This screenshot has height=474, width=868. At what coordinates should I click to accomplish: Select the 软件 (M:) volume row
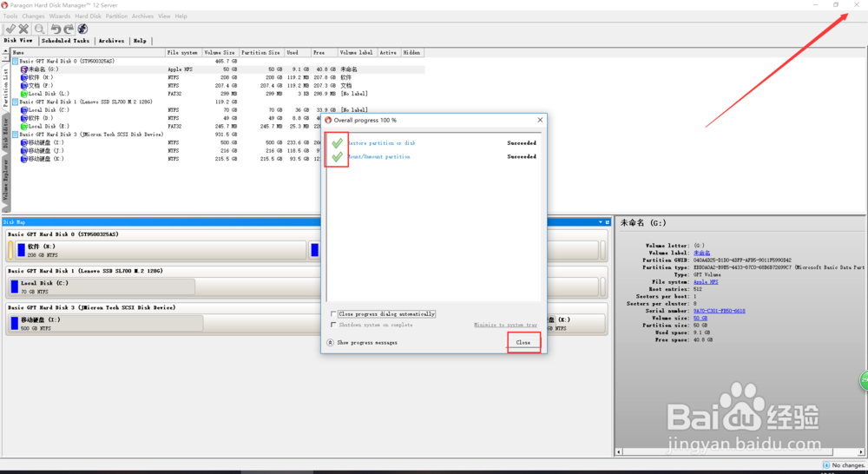(218, 77)
